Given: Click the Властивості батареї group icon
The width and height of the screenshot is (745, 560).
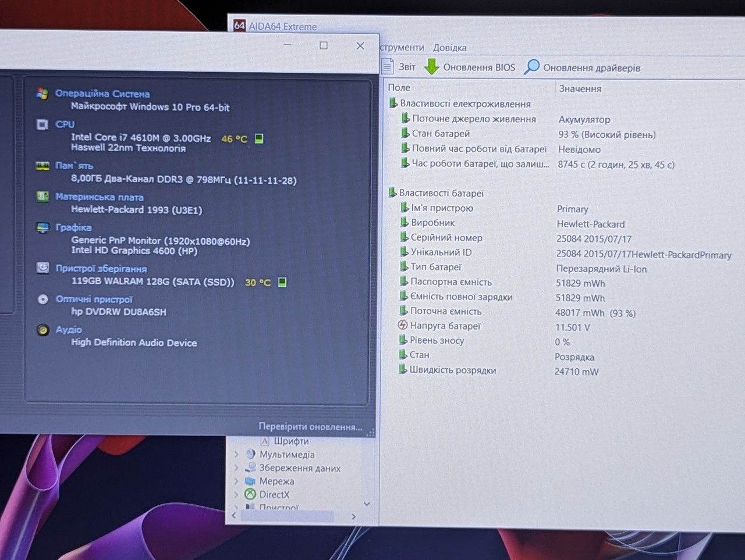Looking at the screenshot, I should click(392, 192).
